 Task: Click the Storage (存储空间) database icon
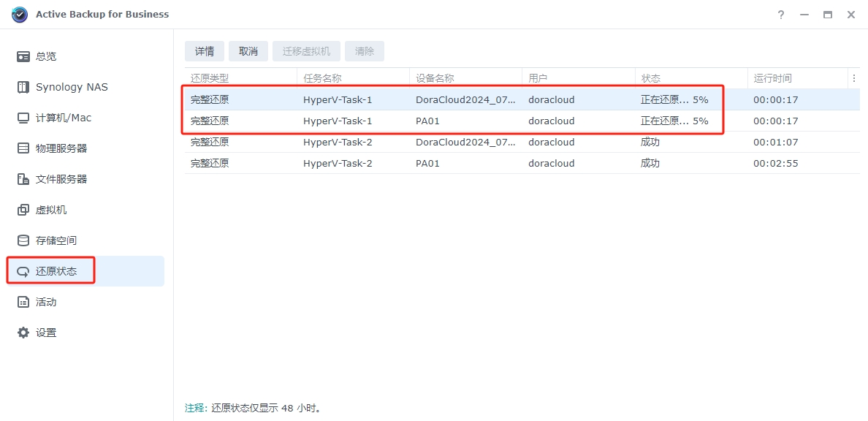(23, 240)
